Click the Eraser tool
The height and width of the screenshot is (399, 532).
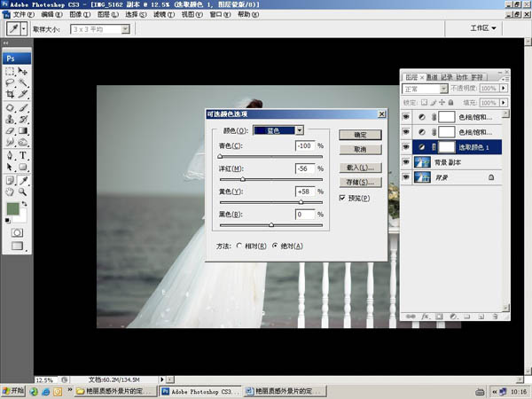(x=10, y=130)
